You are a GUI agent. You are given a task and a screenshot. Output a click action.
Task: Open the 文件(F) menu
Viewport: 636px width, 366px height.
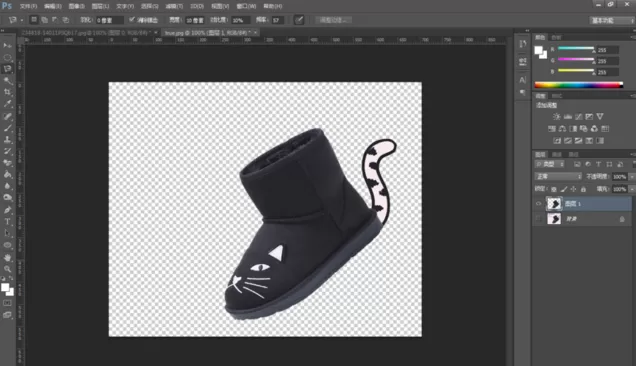(x=28, y=6)
